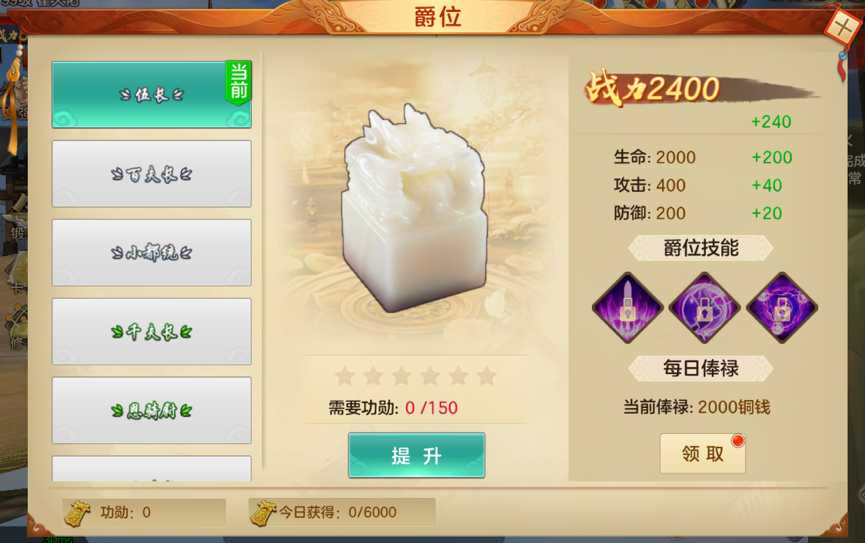Select the 恩骑尉 rank tab
The width and height of the screenshot is (865, 543).
152,411
